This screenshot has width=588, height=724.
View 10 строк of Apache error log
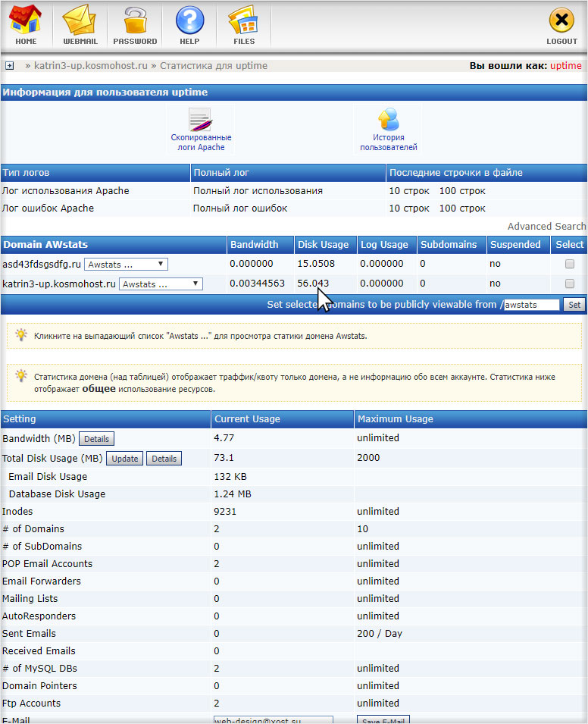409,208
